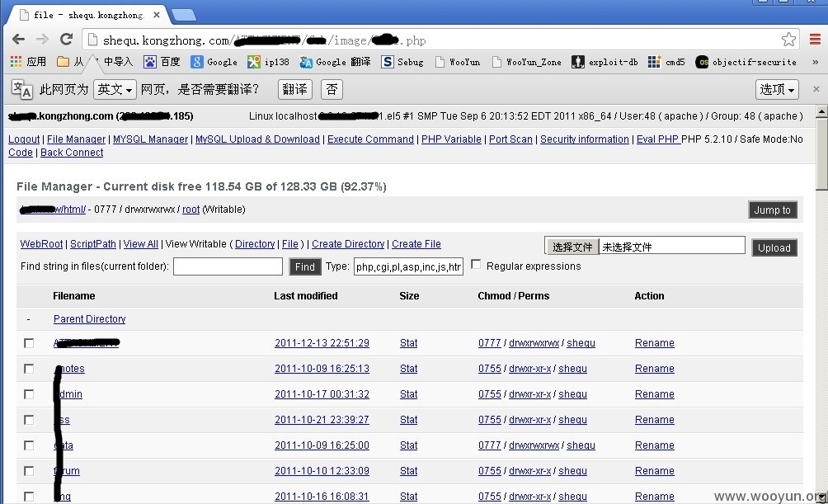Viewport: 828px width, 504px height.
Task: Open the Google 翻译 bookmark
Action: tap(335, 62)
